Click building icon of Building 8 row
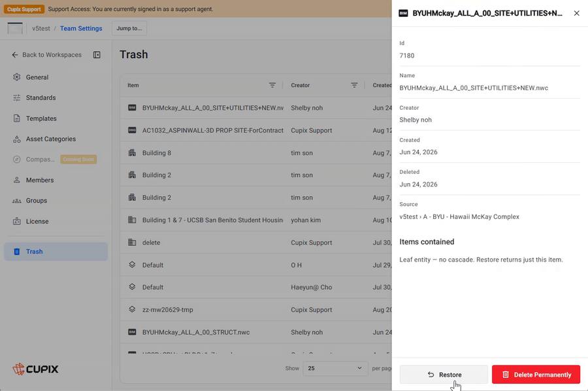588x391 pixels. (132, 153)
